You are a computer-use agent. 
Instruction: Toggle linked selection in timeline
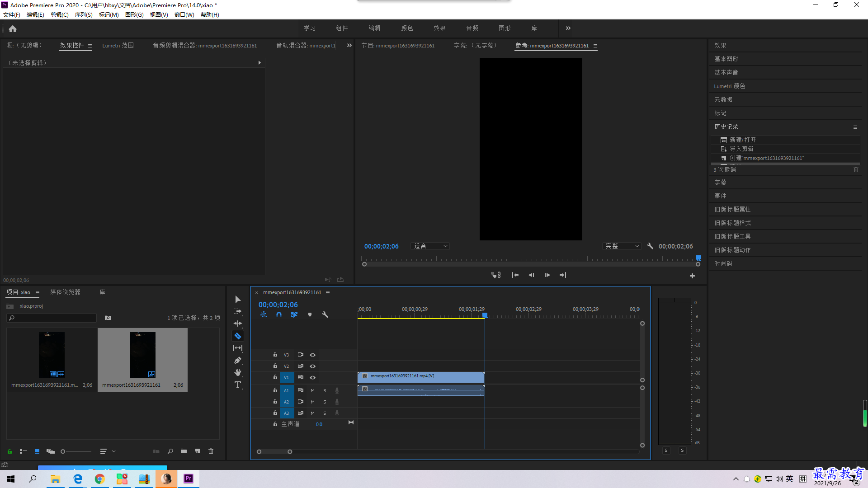pos(294,314)
